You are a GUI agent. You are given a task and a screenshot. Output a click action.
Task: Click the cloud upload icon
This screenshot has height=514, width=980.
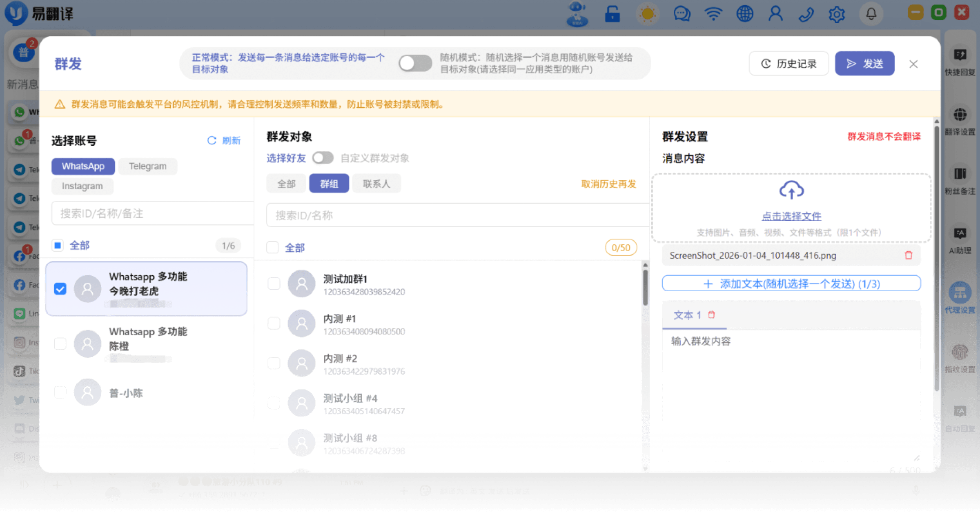[x=791, y=190]
